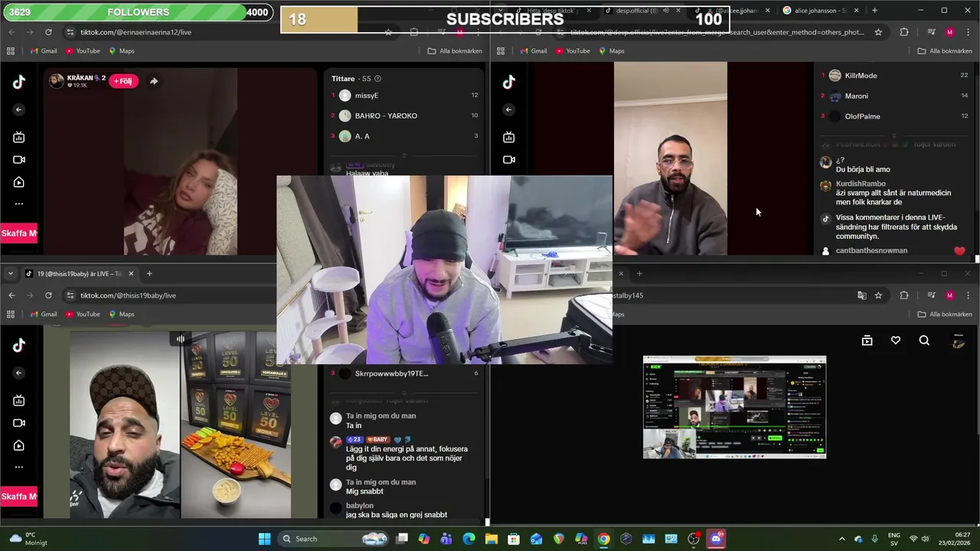Click camera icon in erinaerinaerina12 sidebar
The image size is (980, 551).
[x=19, y=160]
